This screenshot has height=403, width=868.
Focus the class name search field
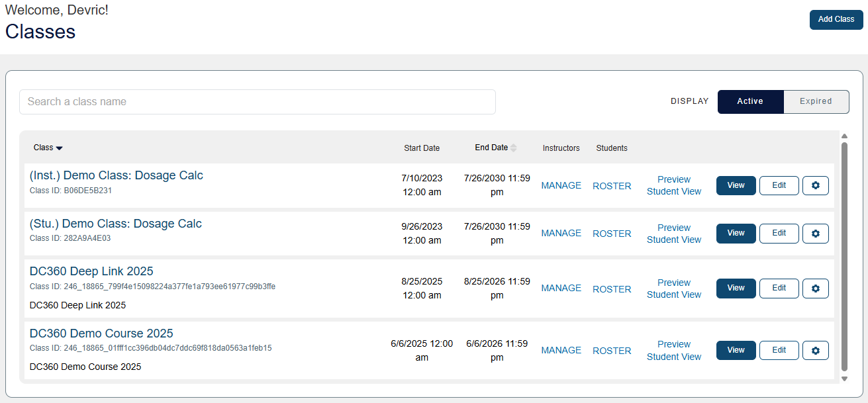pyautogui.click(x=257, y=102)
